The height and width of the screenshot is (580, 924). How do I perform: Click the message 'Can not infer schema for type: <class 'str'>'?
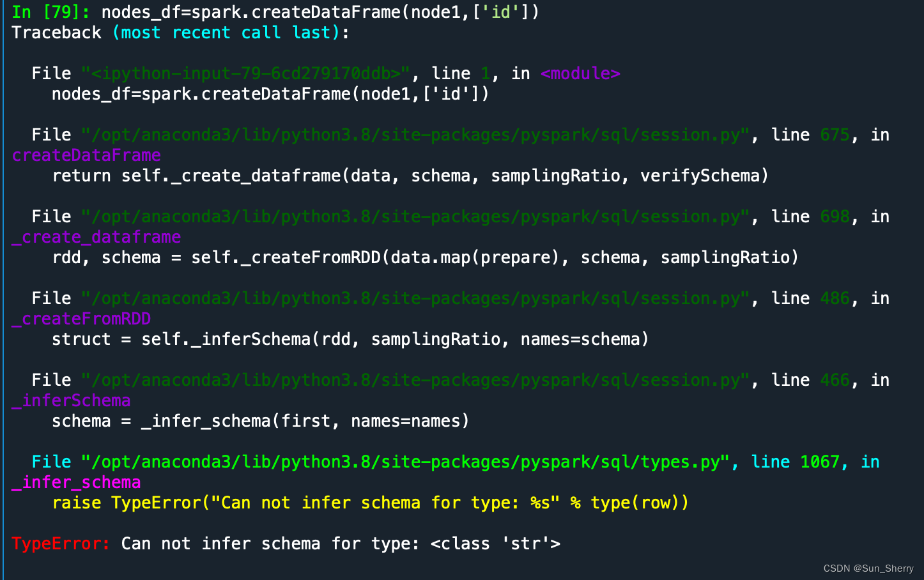coord(341,544)
